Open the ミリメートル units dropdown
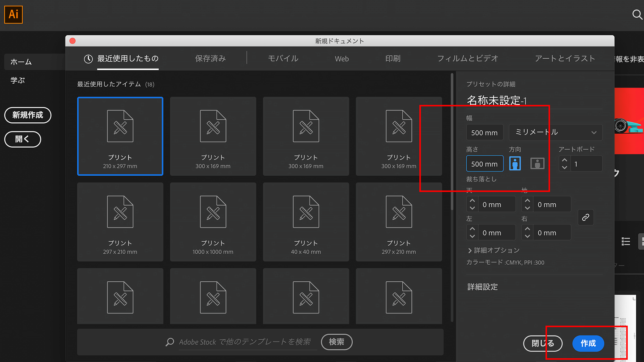Image resolution: width=644 pixels, height=362 pixels. pyautogui.click(x=555, y=132)
